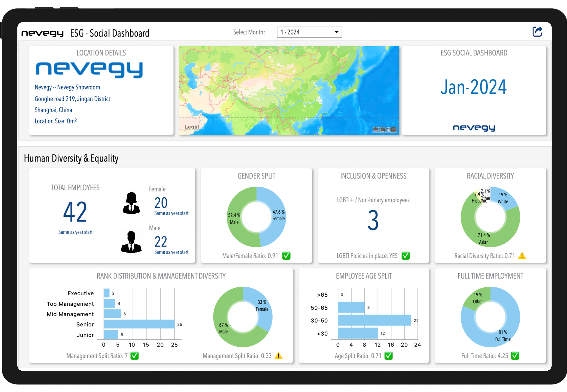This screenshot has height=392, width=567.
Task: Click the Mid Management bar
Action: (x=112, y=314)
